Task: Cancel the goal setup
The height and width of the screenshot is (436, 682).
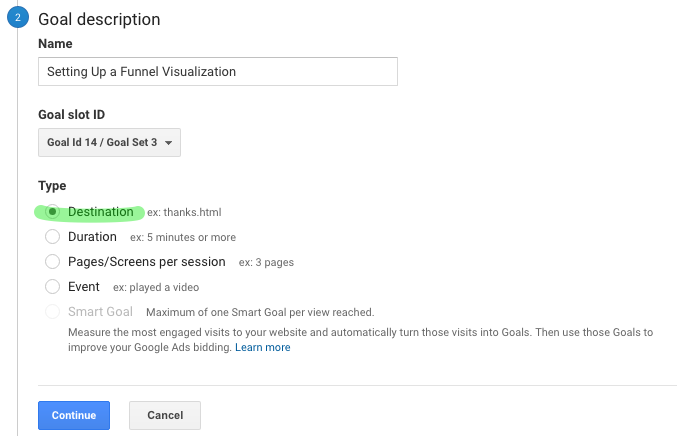Action: click(165, 415)
